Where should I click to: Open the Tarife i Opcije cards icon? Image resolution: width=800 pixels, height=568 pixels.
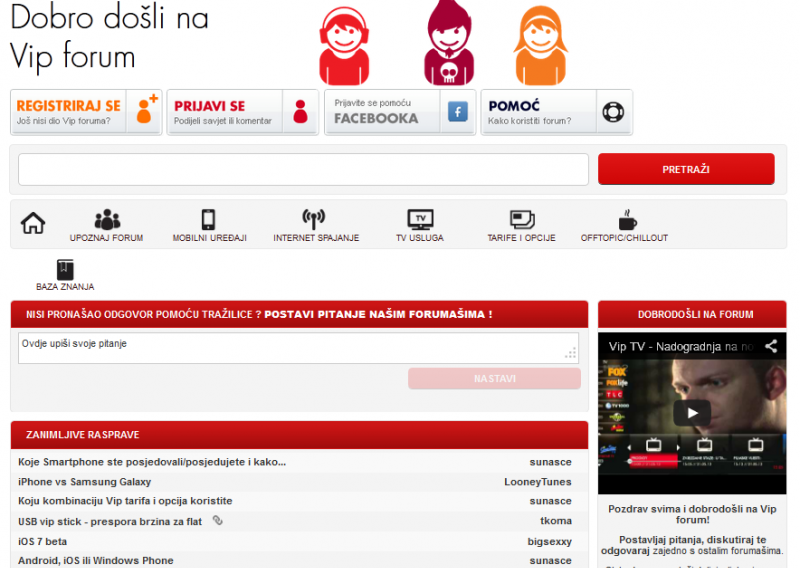(x=522, y=220)
